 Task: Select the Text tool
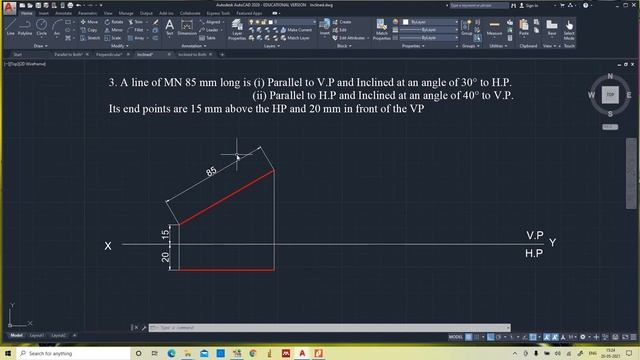[x=169, y=27]
